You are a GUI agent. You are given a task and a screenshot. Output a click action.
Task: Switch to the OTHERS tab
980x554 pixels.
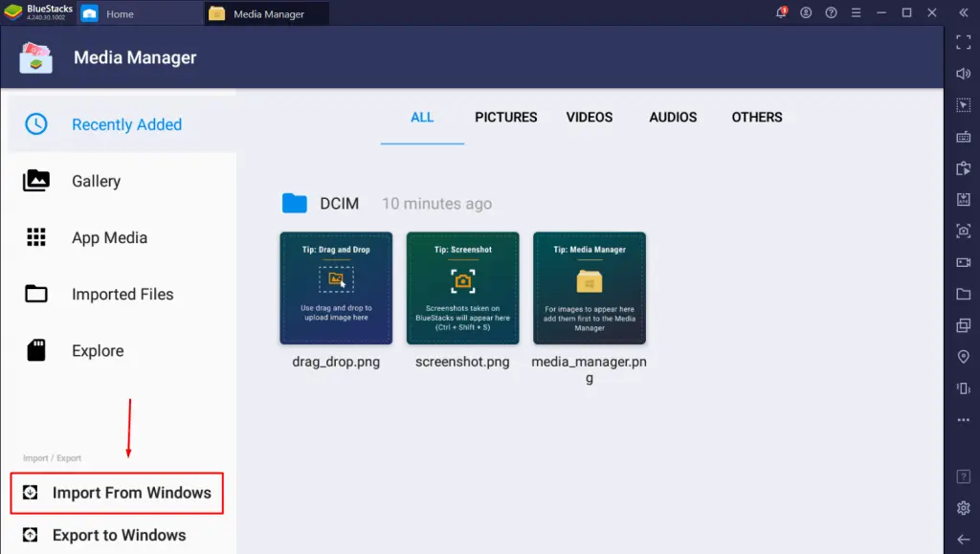point(757,118)
